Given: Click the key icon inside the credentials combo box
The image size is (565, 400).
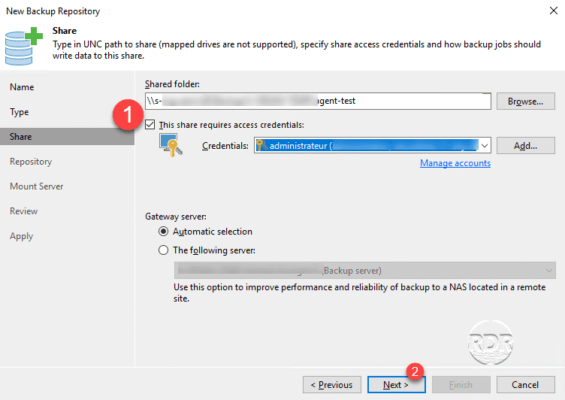Looking at the screenshot, I should coord(262,145).
